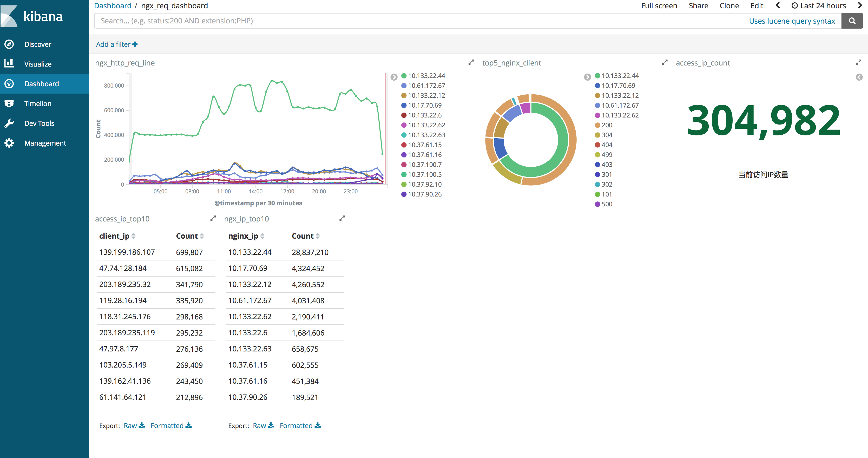Screen dimensions: 868x458
Task: Collapse the top5_nginx_client legend
Action: (x=587, y=77)
